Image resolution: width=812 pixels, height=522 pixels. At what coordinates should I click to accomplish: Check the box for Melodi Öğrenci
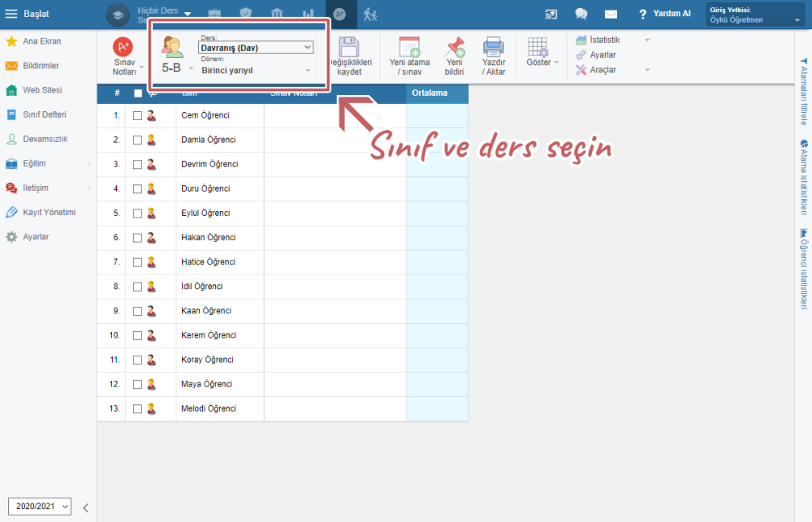pos(137,409)
